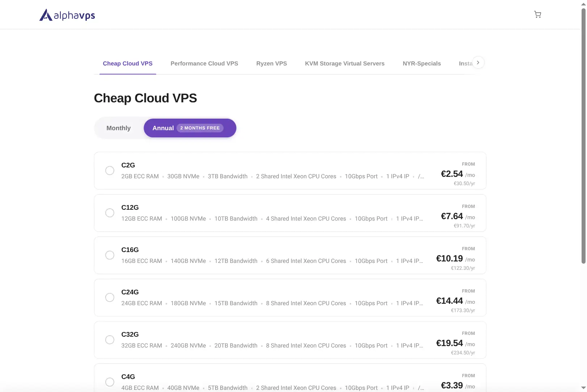
Task: Select the C4G plan radio button
Action: click(x=110, y=382)
